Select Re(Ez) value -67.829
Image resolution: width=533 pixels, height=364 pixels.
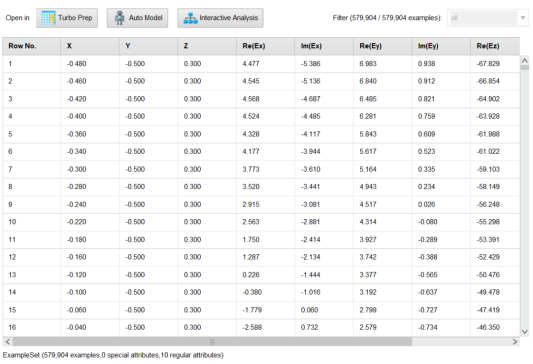pos(488,64)
